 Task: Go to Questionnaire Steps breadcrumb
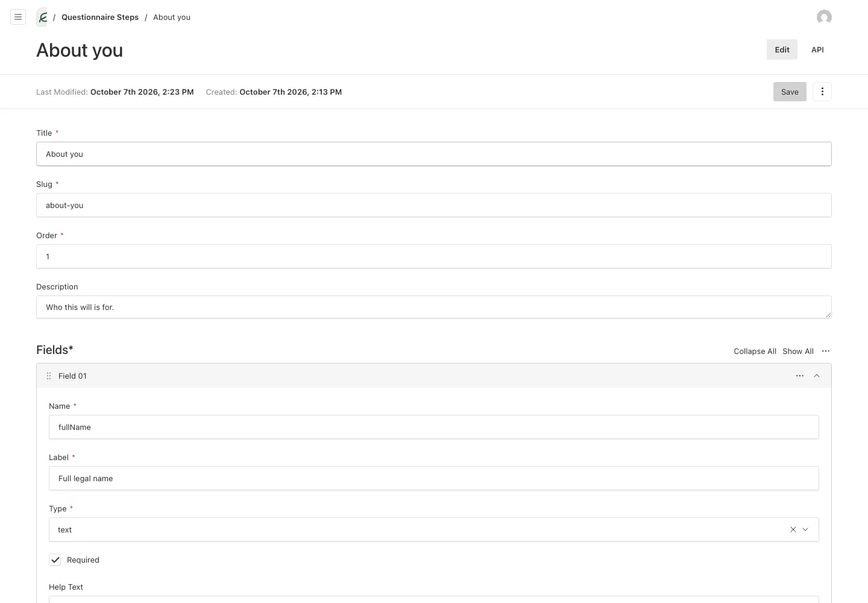coord(100,17)
